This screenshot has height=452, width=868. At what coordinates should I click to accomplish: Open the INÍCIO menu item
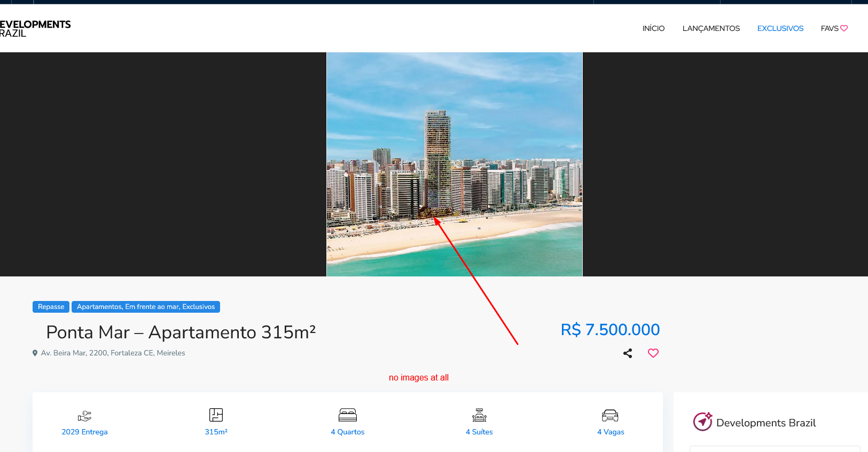point(653,28)
